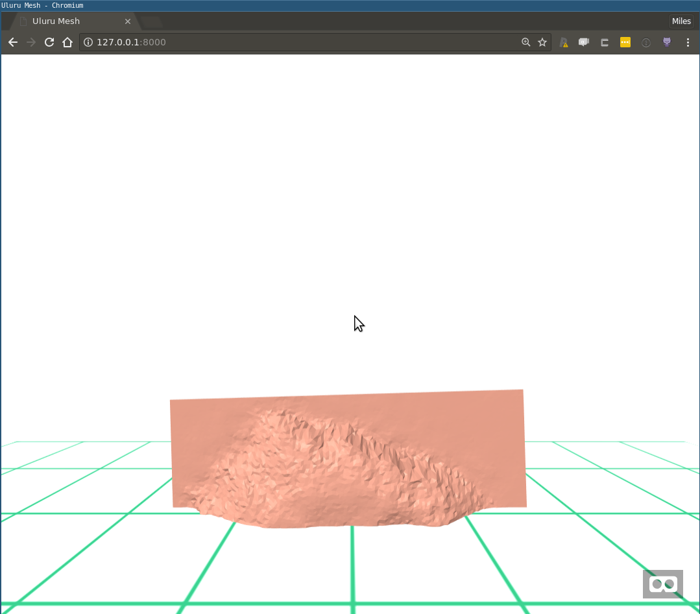
Task: Open the extension showing a warning badge
Action: click(x=563, y=42)
